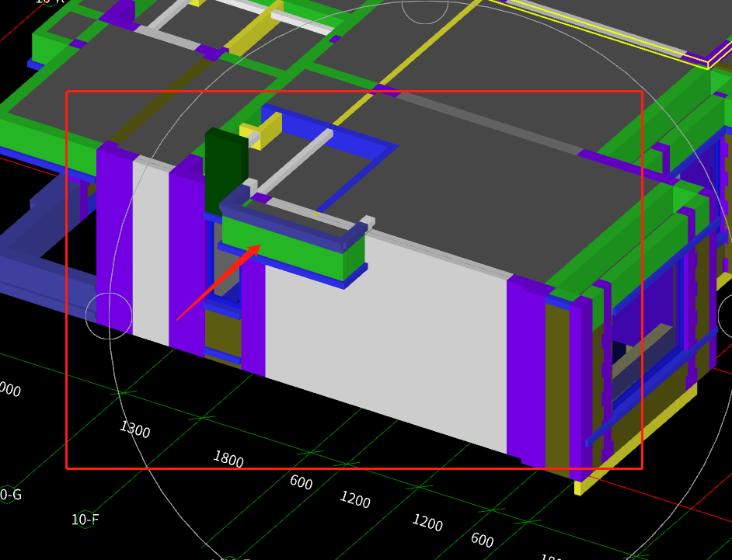732x560 pixels.
Task: Select the 10-F grid axis label
Action: coord(85,519)
